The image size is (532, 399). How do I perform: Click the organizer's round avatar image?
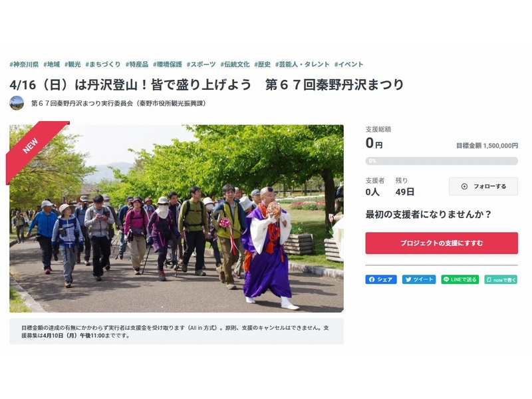[x=17, y=103]
